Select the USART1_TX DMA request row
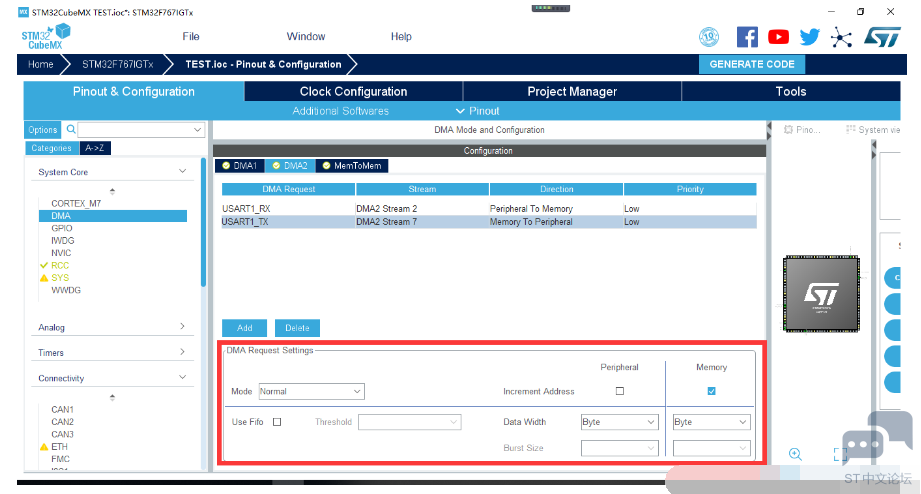 pyautogui.click(x=489, y=221)
